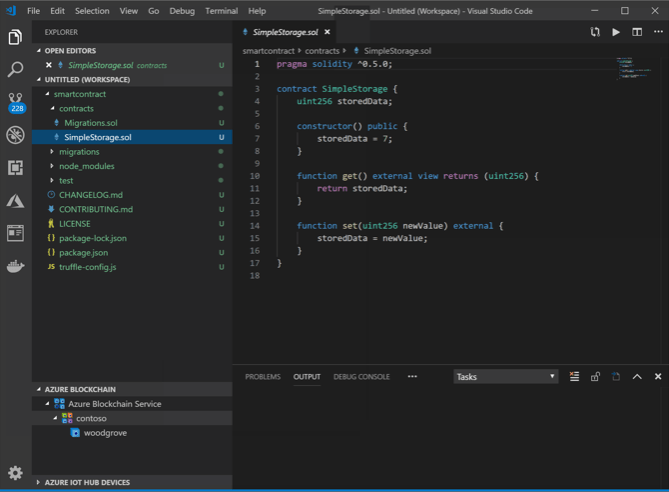Screen dimensions: 669x492
Task: Click the Open Changes icon in editor toolbar
Action: (x=595, y=32)
